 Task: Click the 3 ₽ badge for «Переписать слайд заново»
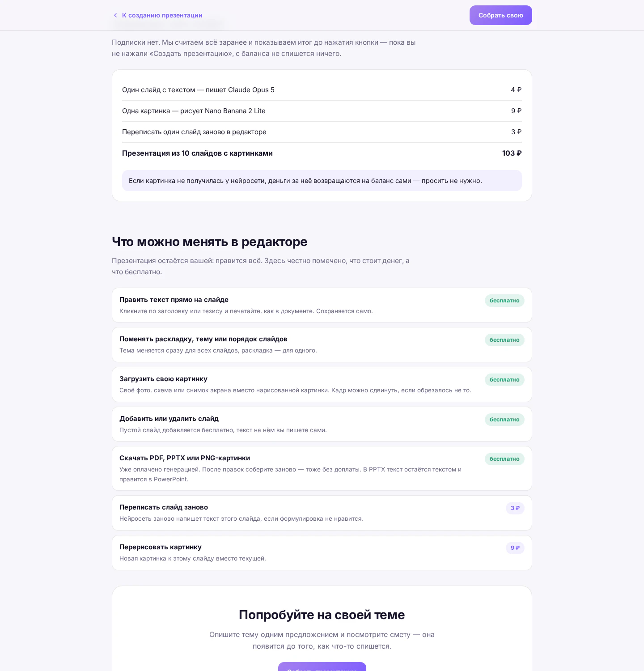coord(515,508)
